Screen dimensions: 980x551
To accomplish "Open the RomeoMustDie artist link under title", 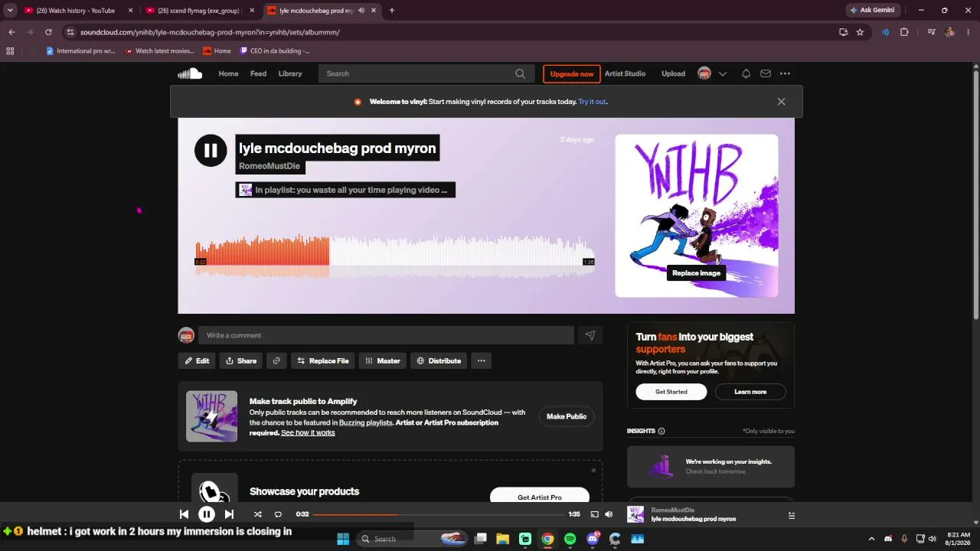I will pos(269,166).
